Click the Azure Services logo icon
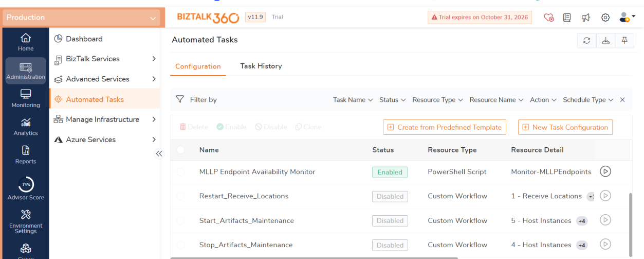This screenshot has width=644, height=259. [x=58, y=140]
